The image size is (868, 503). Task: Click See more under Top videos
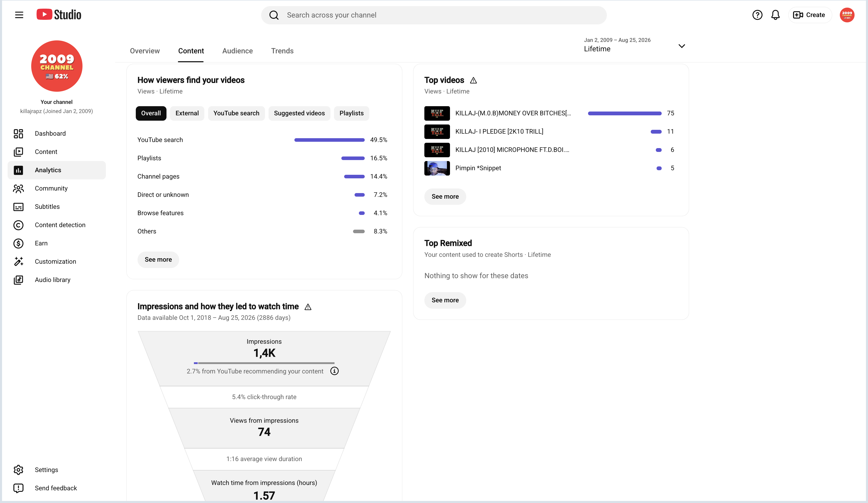[x=445, y=196]
